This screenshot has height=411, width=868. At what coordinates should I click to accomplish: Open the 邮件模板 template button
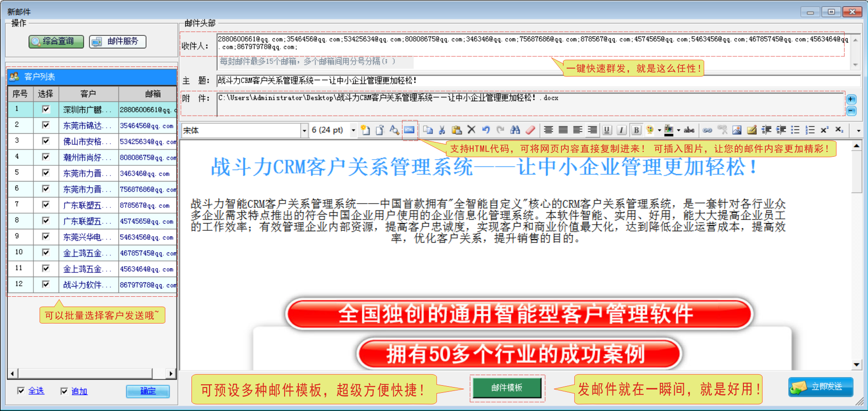point(507,388)
